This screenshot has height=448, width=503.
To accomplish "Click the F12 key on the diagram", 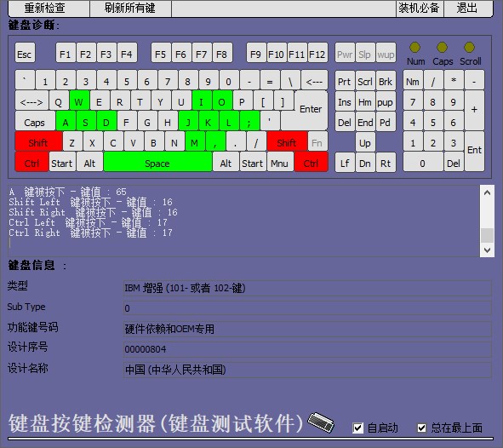I will [x=317, y=53].
